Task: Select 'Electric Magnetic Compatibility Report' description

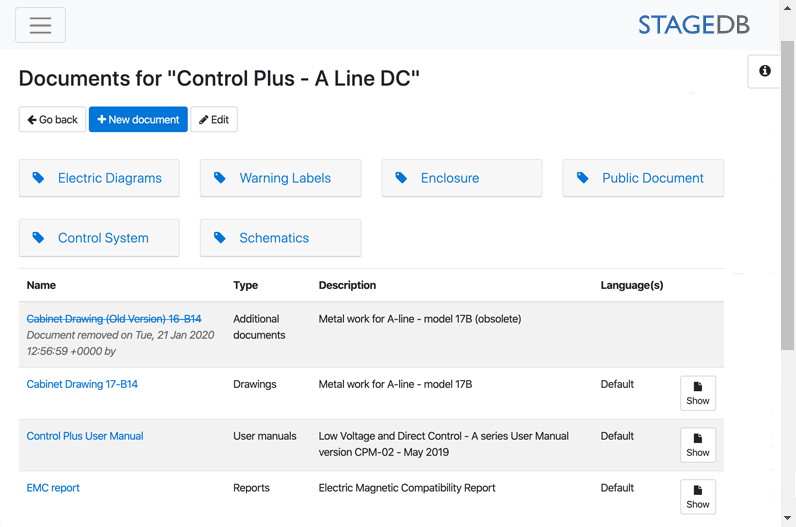Action: [x=407, y=488]
